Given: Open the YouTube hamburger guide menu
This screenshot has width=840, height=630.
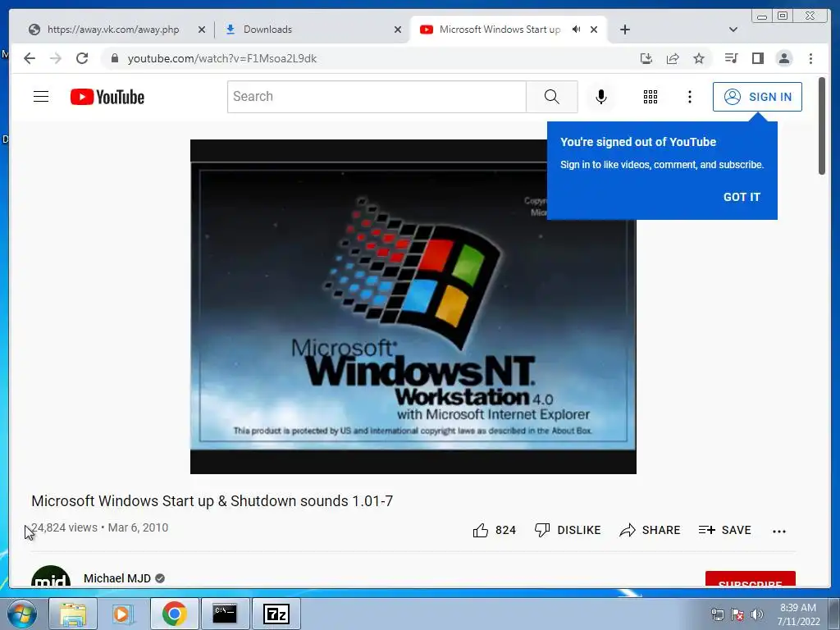Looking at the screenshot, I should click(41, 97).
